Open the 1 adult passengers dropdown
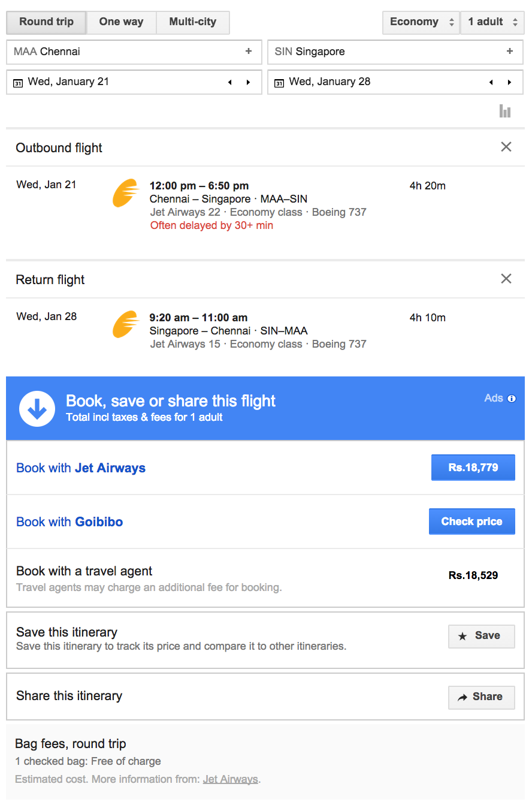532x808 pixels. (x=492, y=22)
